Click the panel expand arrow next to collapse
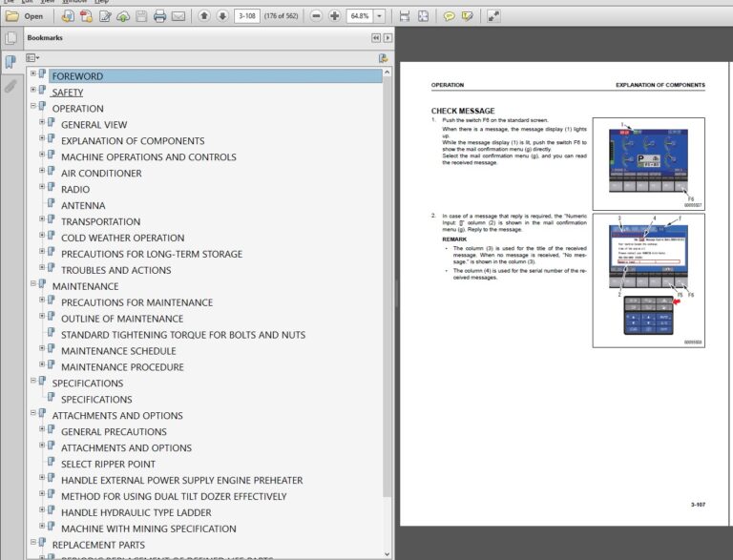Image resolution: width=733 pixels, height=560 pixels. pyautogui.click(x=387, y=38)
